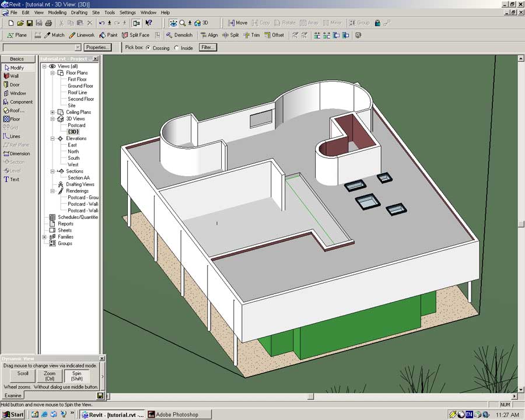The image size is (525, 420).
Task: Expand the Ceiling Plans tree node
Action: (52, 112)
